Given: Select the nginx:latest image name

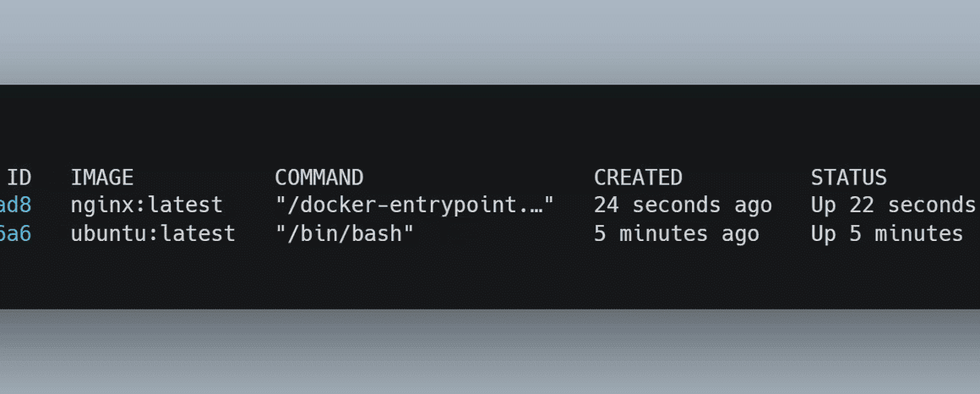Looking at the screenshot, I should pos(147,205).
